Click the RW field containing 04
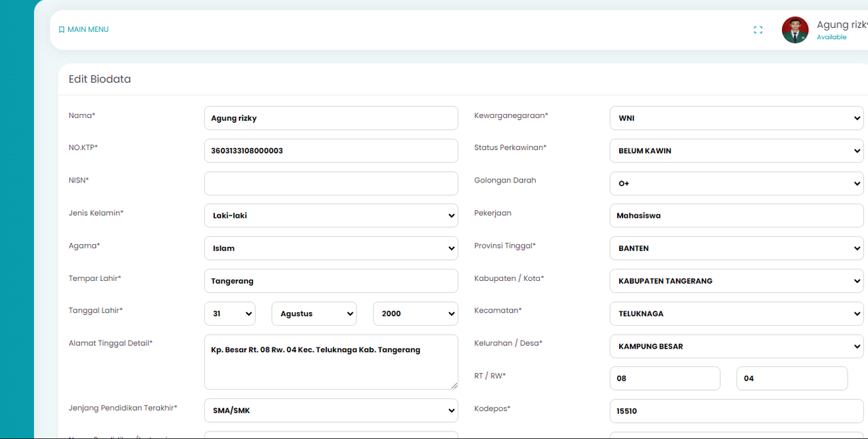The height and width of the screenshot is (439, 868). (792, 379)
